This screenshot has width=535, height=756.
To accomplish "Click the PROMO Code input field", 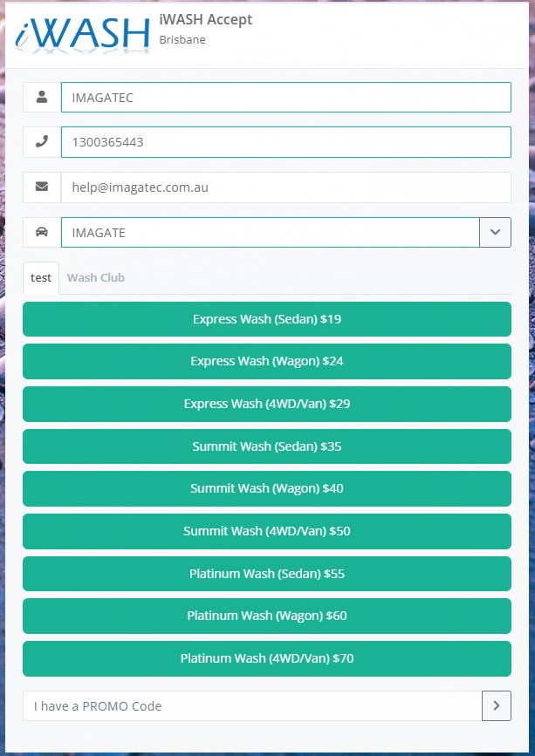I will pyautogui.click(x=252, y=706).
